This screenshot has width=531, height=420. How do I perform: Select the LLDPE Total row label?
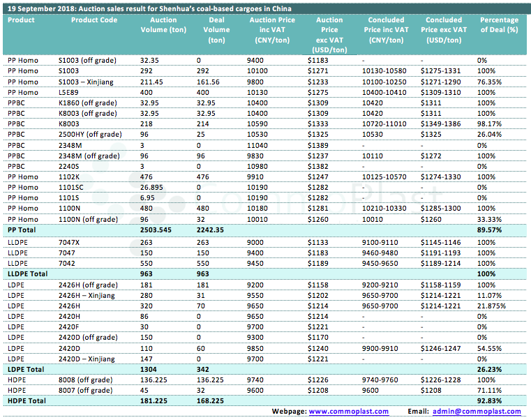[x=27, y=274]
